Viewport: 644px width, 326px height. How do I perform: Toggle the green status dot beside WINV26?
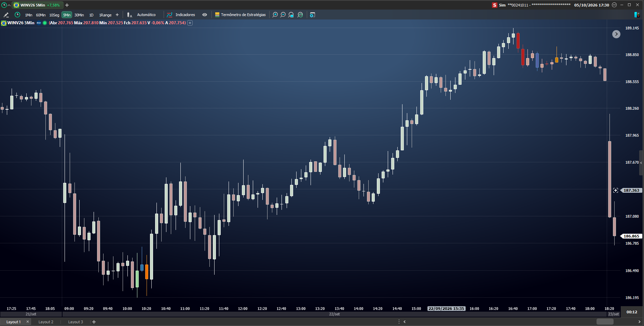[x=45, y=23]
